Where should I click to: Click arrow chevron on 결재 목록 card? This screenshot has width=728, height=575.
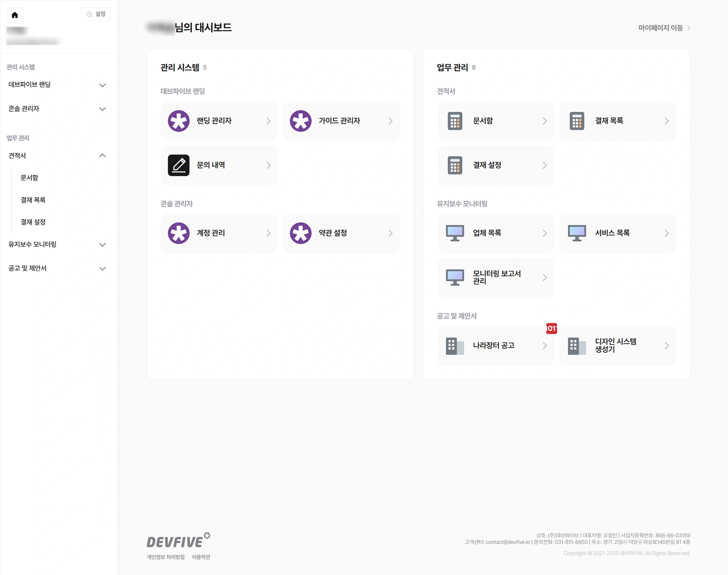pos(667,121)
